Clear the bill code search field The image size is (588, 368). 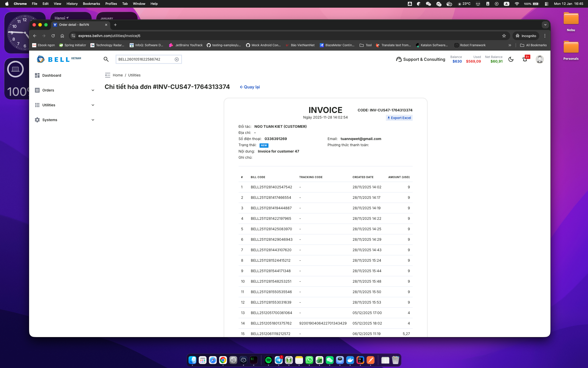(x=177, y=59)
